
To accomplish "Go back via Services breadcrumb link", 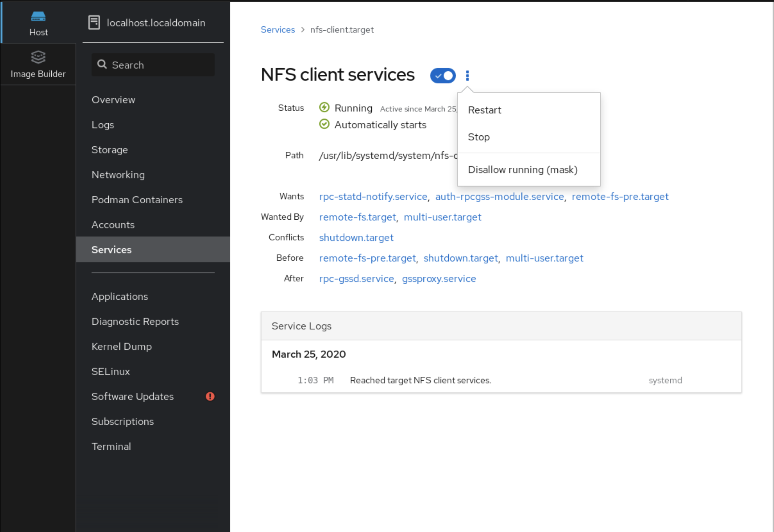I will coord(278,30).
